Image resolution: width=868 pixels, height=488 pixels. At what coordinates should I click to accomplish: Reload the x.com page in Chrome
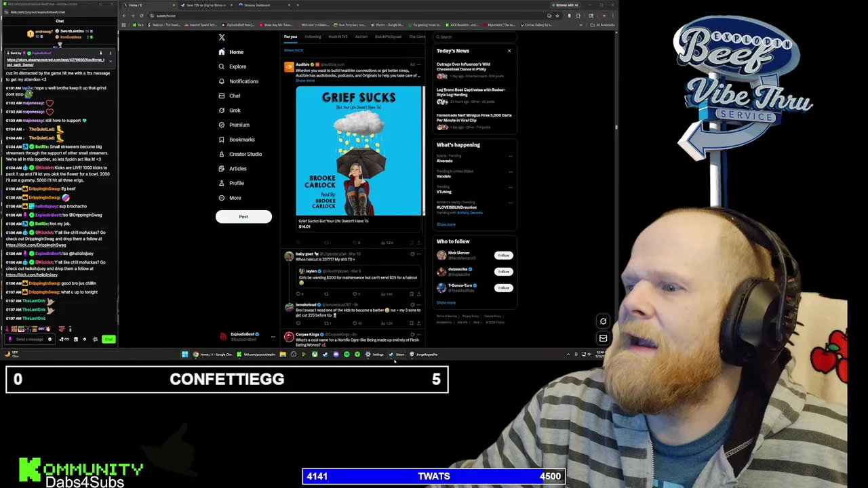[x=141, y=16]
